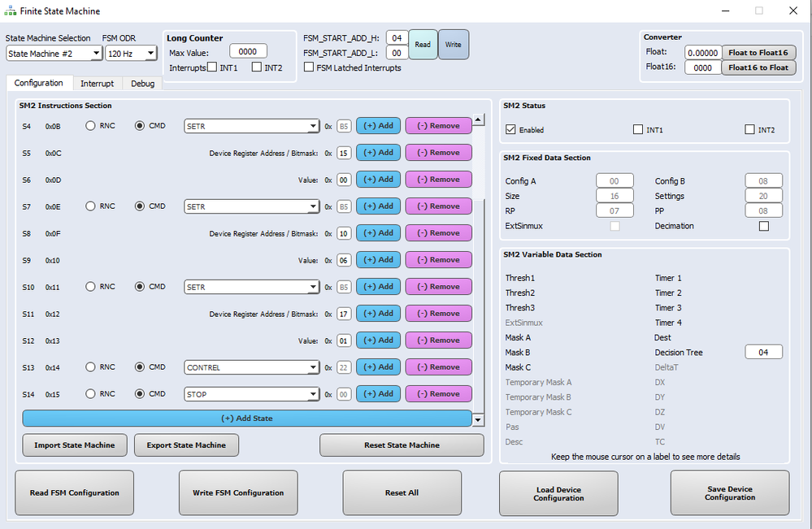Switch to the Interrupt tab
The width and height of the screenshot is (812, 529).
coord(97,84)
